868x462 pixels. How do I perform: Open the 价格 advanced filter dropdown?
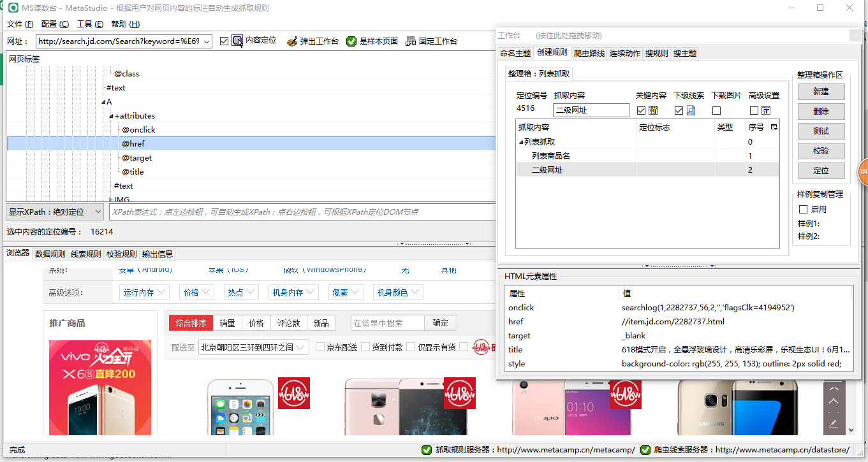click(196, 292)
